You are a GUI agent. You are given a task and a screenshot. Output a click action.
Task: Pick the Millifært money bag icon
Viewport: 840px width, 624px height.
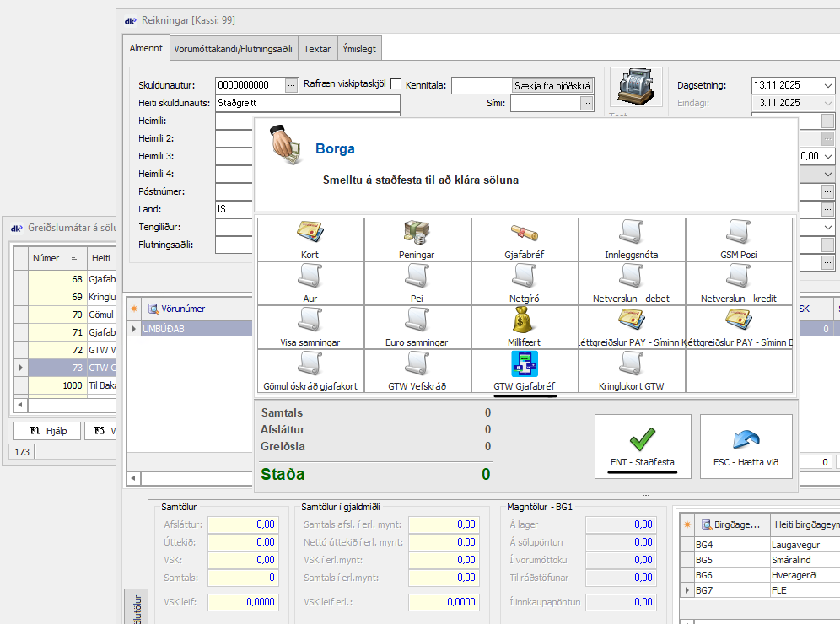coord(524,325)
